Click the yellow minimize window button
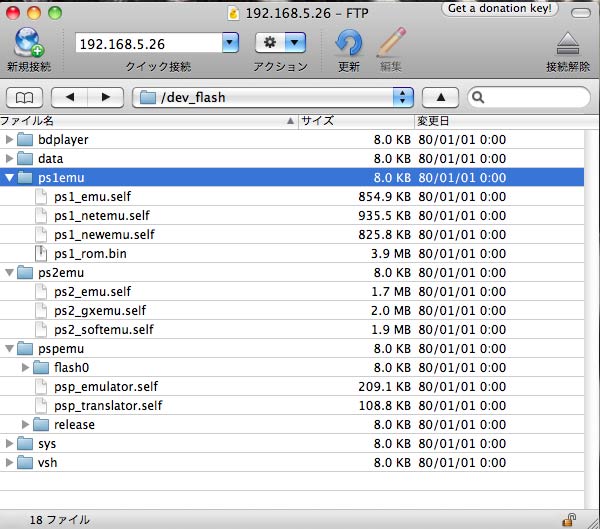Viewport: 600px width, 529px height. (x=34, y=13)
